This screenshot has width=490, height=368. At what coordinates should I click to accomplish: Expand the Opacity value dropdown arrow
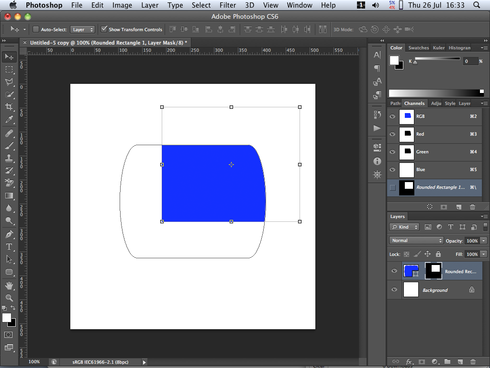point(484,241)
